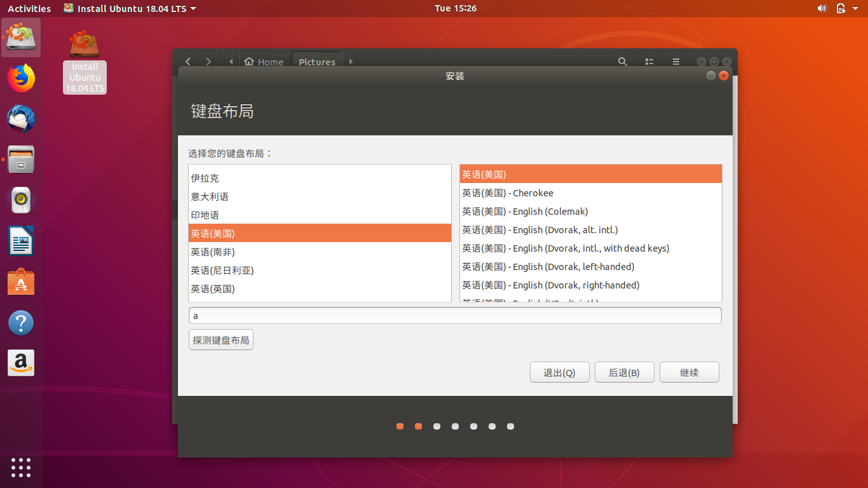Open the Files manager in dock
Viewport: 868px width, 488px height.
(21, 159)
